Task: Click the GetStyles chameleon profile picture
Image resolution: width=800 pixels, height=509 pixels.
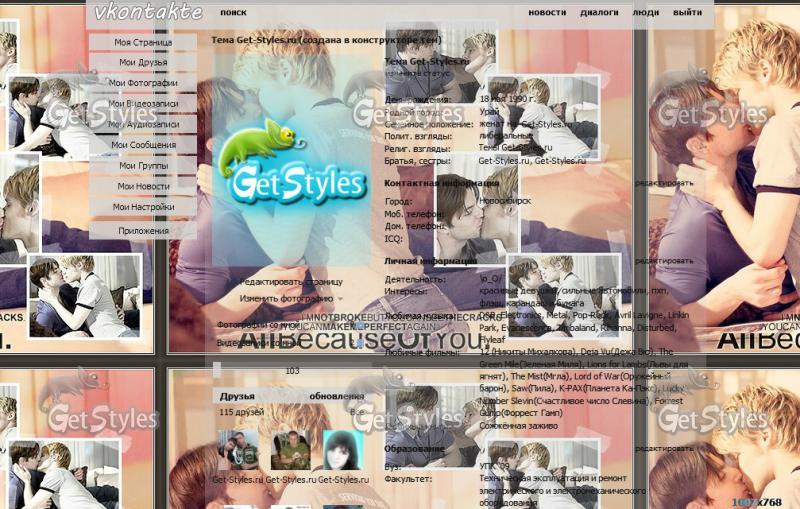Action: click(290, 168)
